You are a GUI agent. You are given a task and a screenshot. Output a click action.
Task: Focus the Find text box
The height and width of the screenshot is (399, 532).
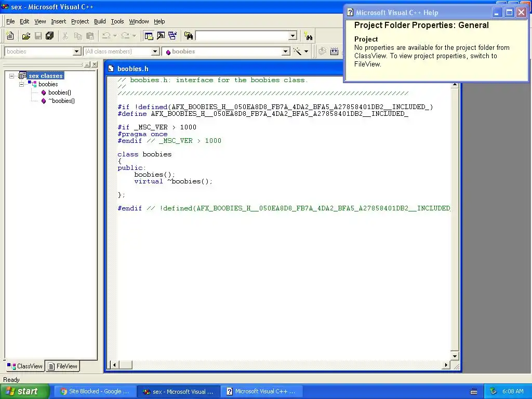[242, 36]
